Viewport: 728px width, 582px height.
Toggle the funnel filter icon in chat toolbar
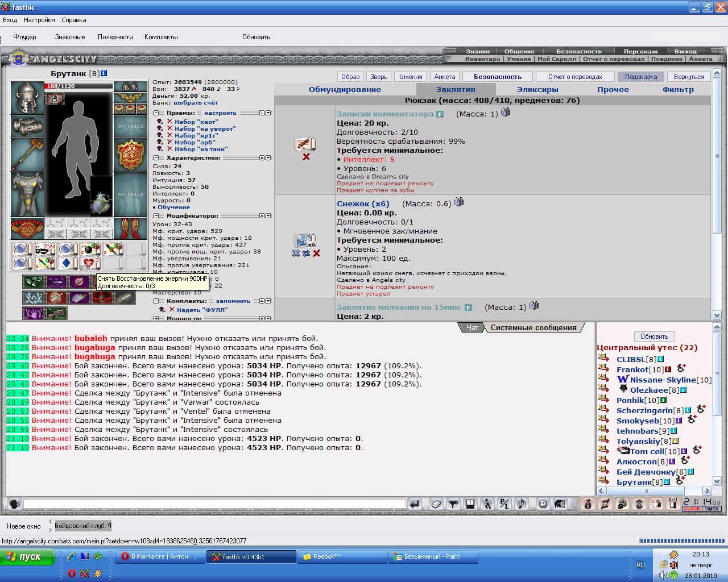(x=453, y=504)
